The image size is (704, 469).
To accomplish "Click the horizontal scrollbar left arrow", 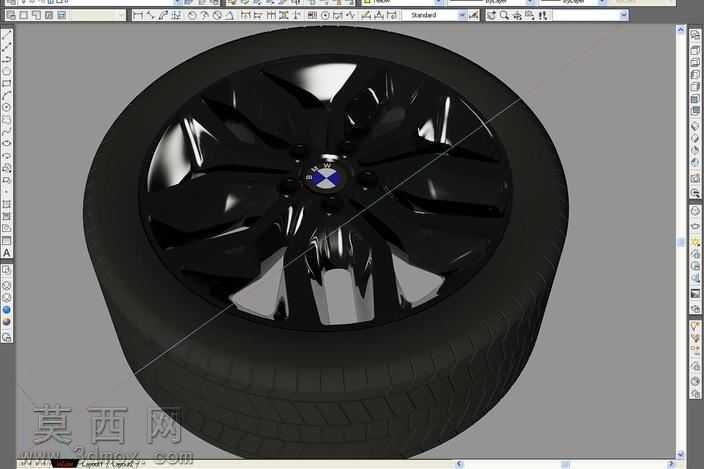I will [459, 464].
